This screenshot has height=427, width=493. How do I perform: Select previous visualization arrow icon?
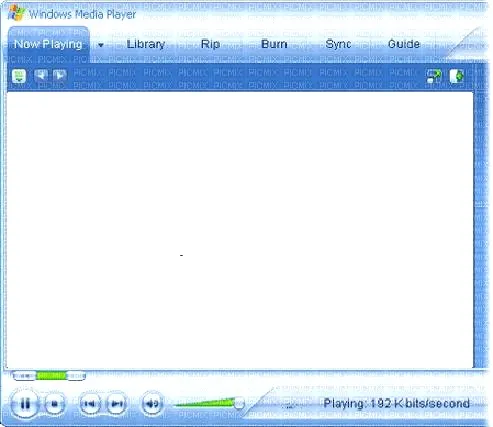pyautogui.click(x=41, y=75)
